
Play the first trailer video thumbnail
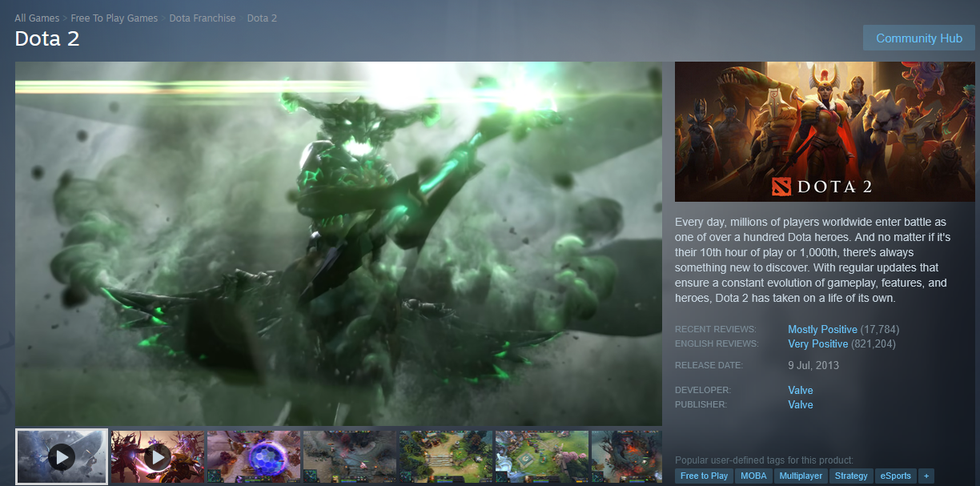pyautogui.click(x=62, y=456)
